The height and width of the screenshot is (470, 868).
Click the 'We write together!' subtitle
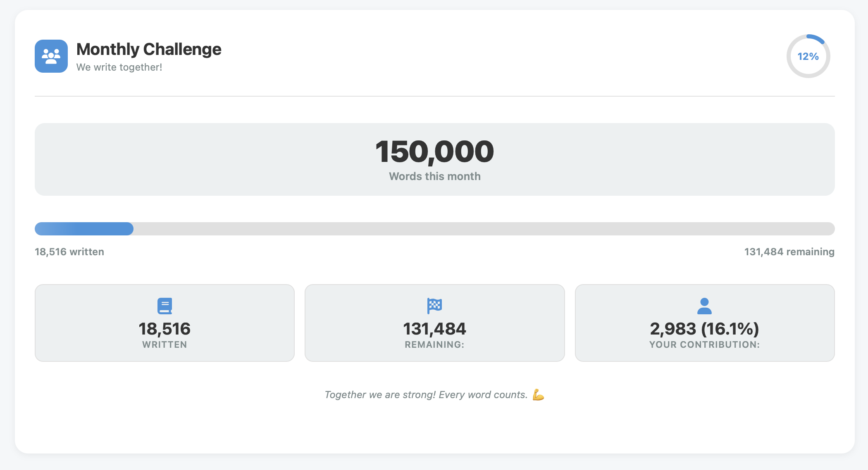119,67
